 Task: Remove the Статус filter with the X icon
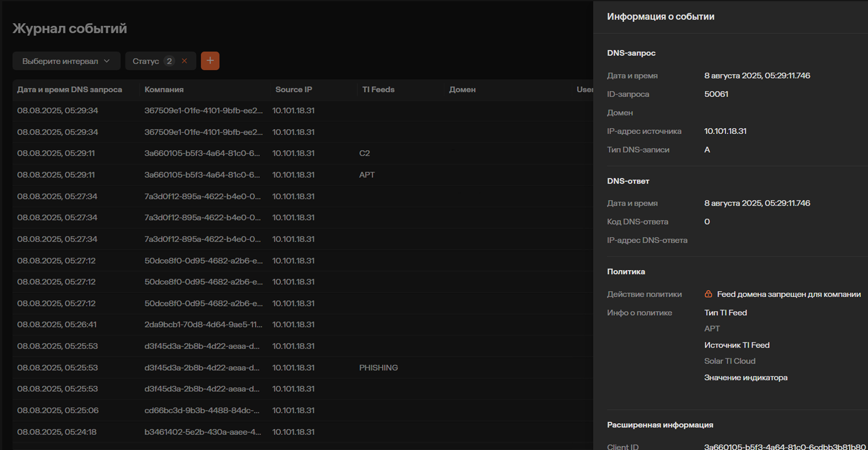[184, 61]
